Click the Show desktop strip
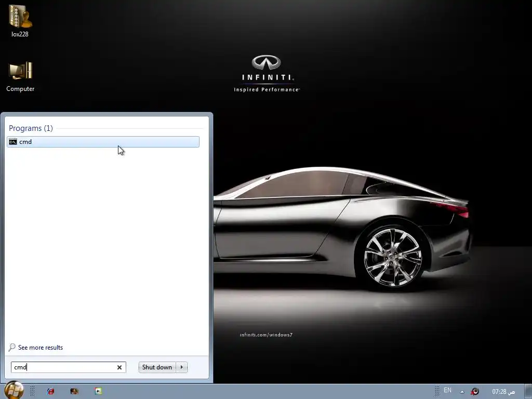This screenshot has width=532, height=399. coord(528,392)
